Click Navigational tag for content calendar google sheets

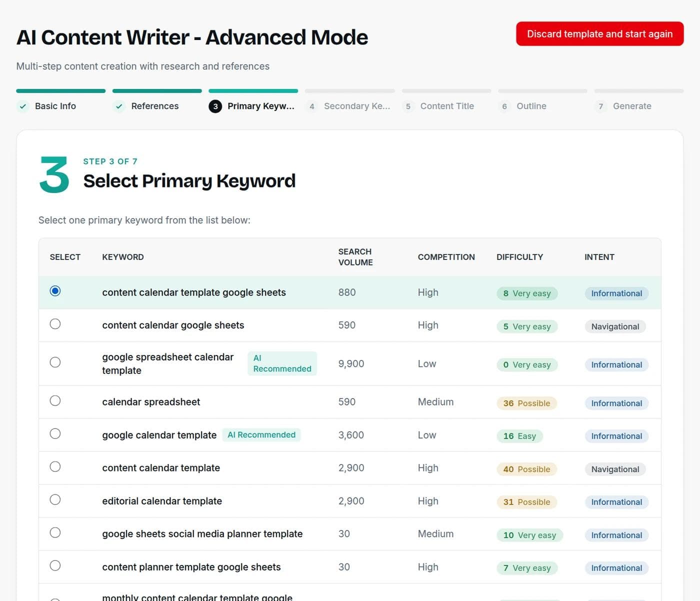[x=615, y=326]
